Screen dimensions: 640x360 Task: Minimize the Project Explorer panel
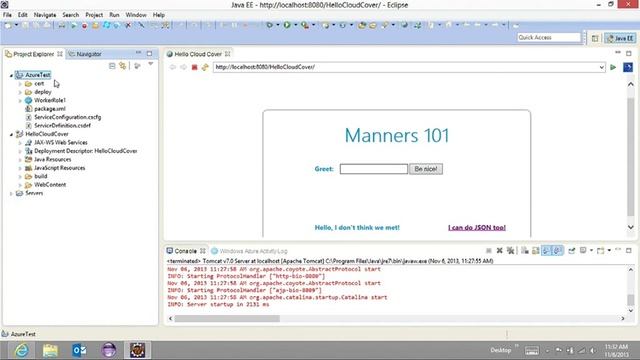[138, 53]
